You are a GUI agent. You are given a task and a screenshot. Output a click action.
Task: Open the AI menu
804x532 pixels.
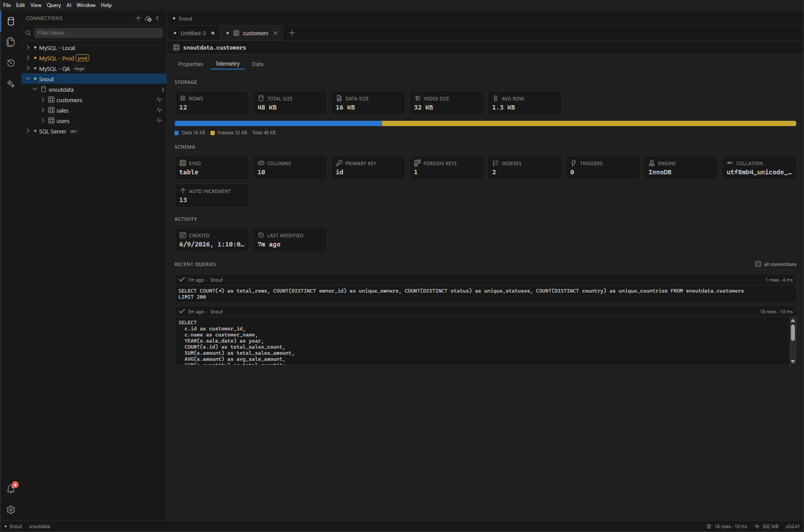click(x=69, y=5)
